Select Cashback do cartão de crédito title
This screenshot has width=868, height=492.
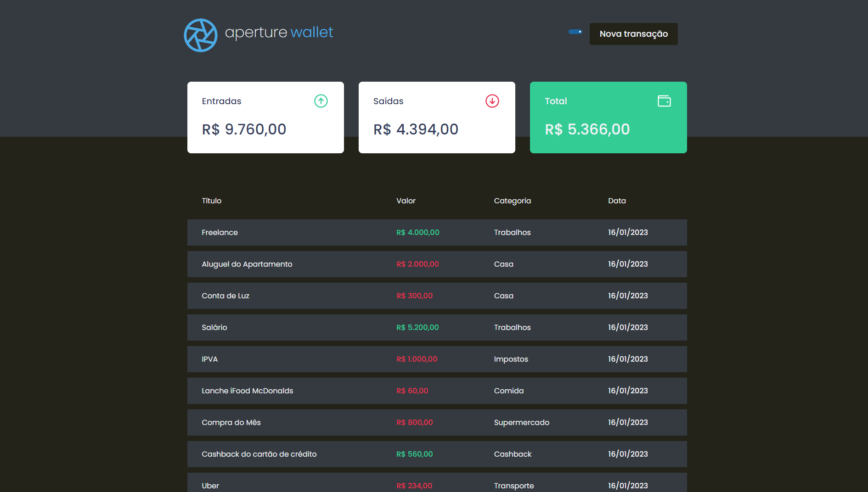click(259, 454)
